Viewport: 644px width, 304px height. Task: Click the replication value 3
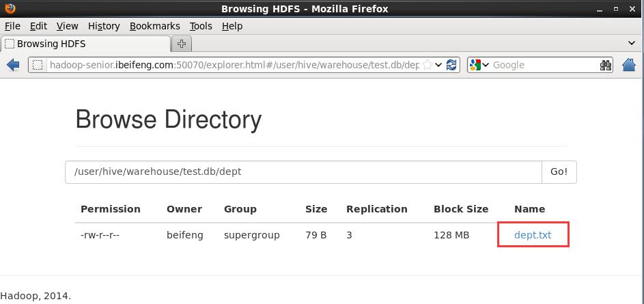349,236
